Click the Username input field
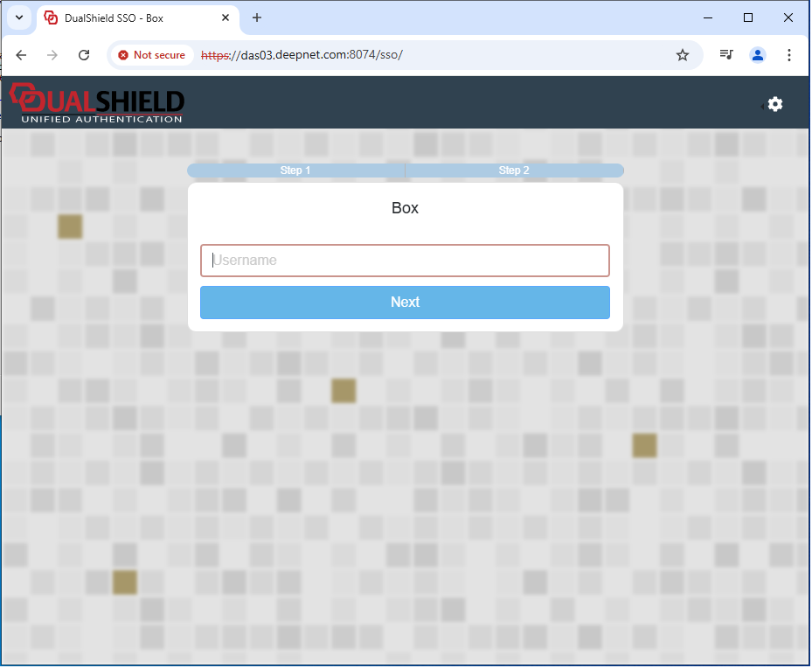This screenshot has width=812, height=668. click(405, 261)
